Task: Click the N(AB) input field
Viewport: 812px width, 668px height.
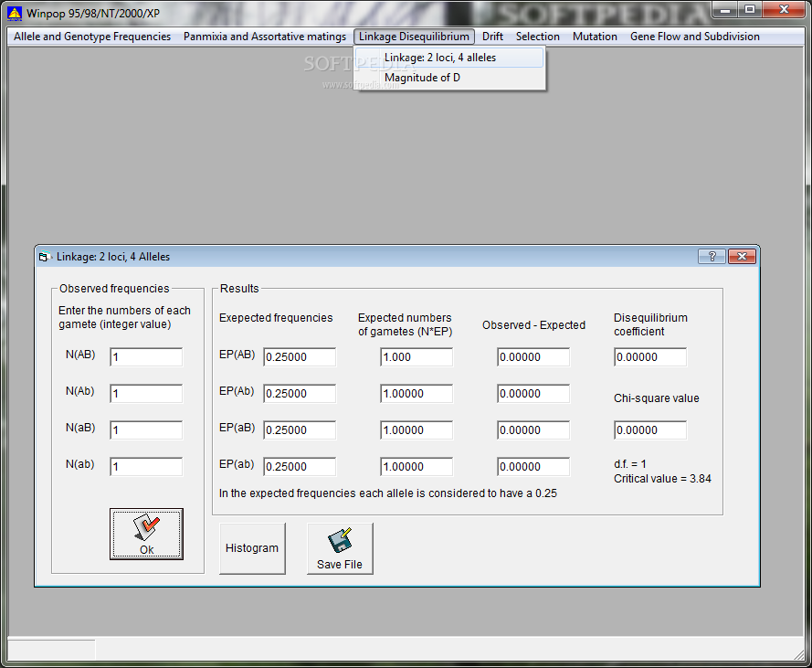Action: pos(146,357)
